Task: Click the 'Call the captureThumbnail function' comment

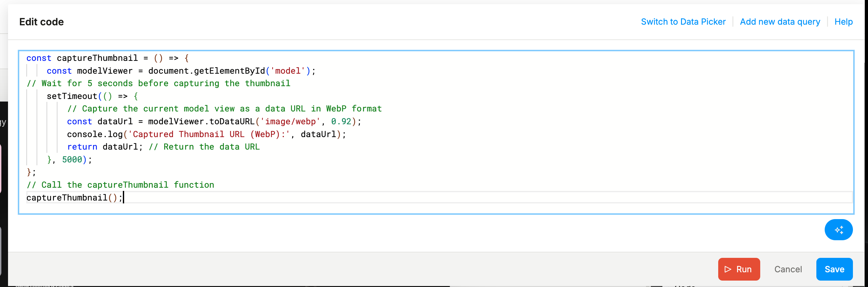Action: 120,185
